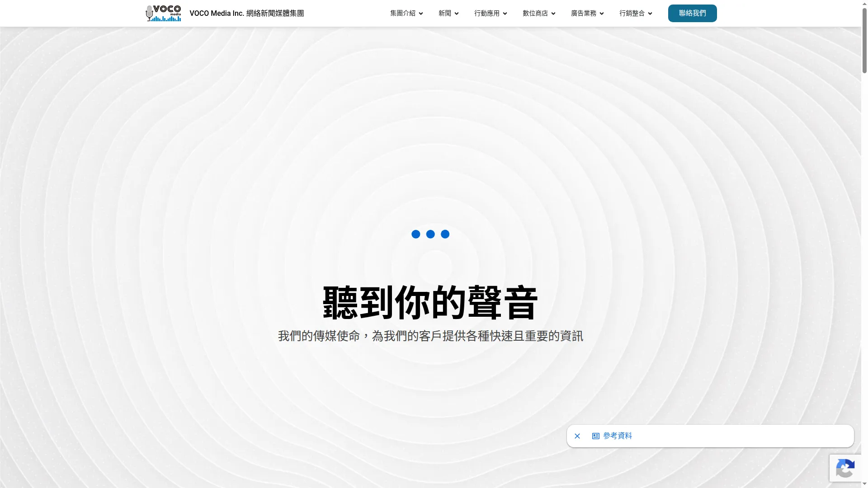Click the VOCO media microphone logo
868x488 pixels.
click(x=163, y=13)
